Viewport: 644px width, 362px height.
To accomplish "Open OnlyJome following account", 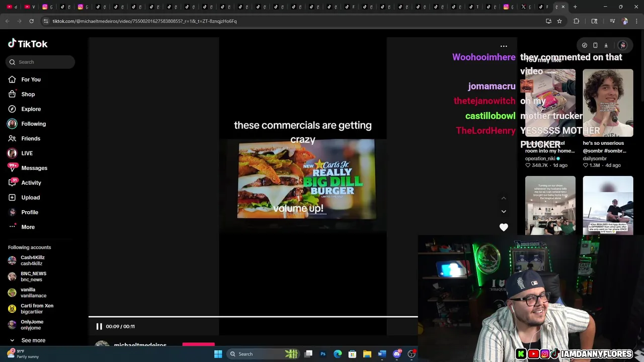I will [x=32, y=325].
